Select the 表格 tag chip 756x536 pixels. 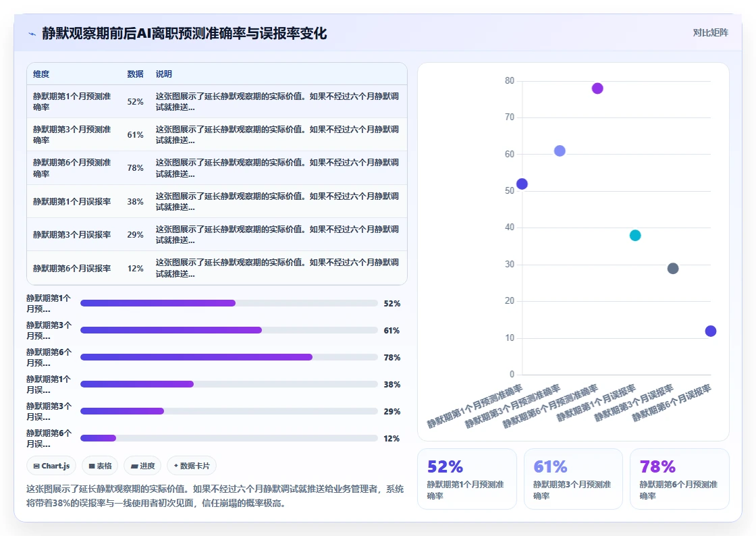coord(100,466)
